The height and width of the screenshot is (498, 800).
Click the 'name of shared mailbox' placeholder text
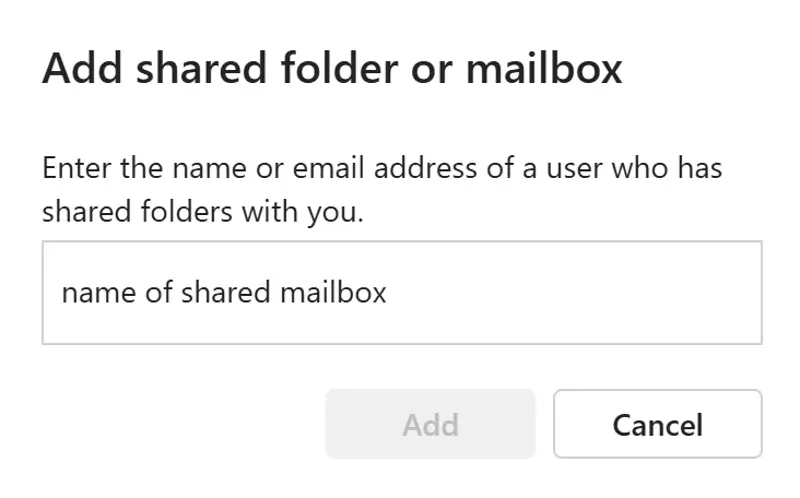tap(224, 292)
